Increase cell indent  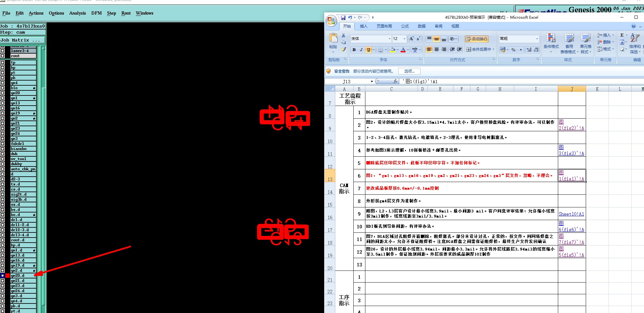pyautogui.click(x=459, y=49)
